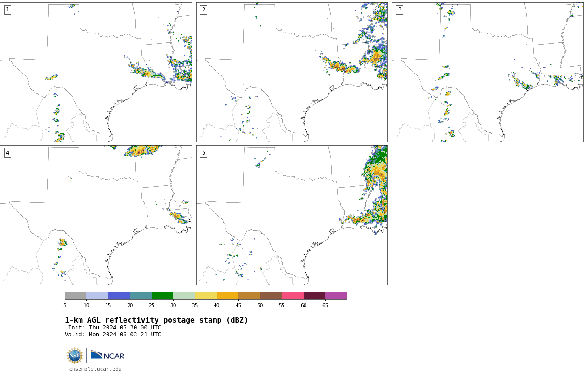Click the NSF logo icon
This screenshot has height=374, width=588.
[75, 356]
